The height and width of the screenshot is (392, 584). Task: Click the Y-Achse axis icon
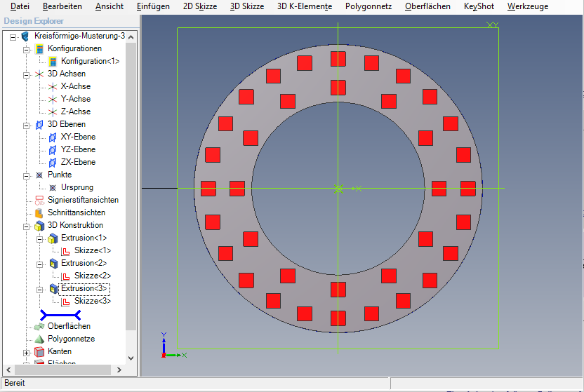53,100
